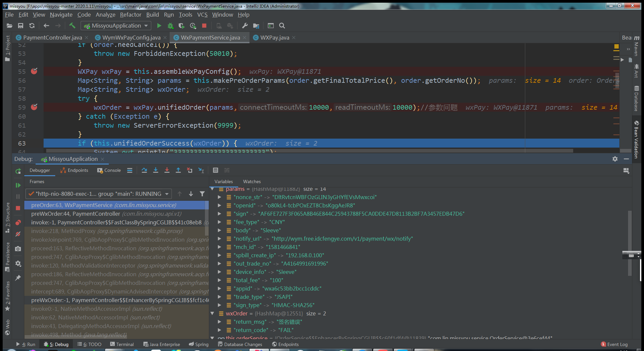644x351 pixels.
Task: Click the Step Out debugger icon
Action: click(x=178, y=170)
